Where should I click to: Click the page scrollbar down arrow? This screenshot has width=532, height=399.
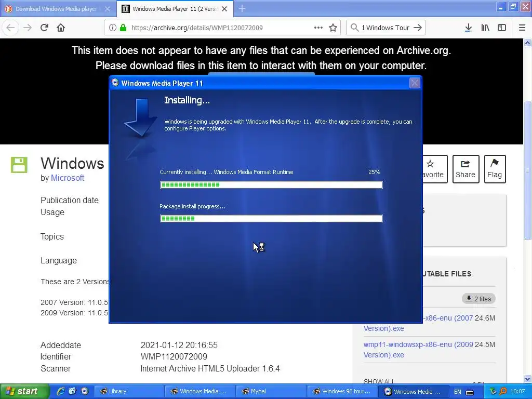tap(528, 379)
